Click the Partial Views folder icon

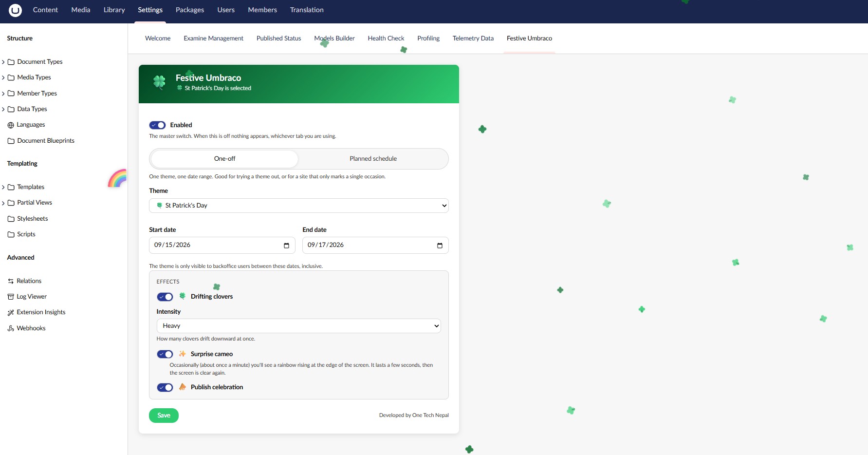coord(11,203)
